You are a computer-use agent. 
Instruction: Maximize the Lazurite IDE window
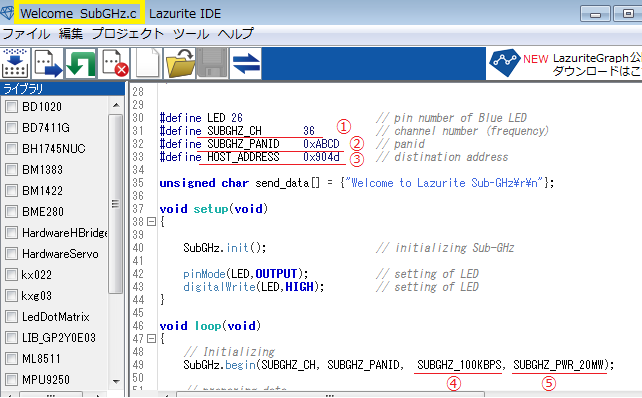(628, 14)
